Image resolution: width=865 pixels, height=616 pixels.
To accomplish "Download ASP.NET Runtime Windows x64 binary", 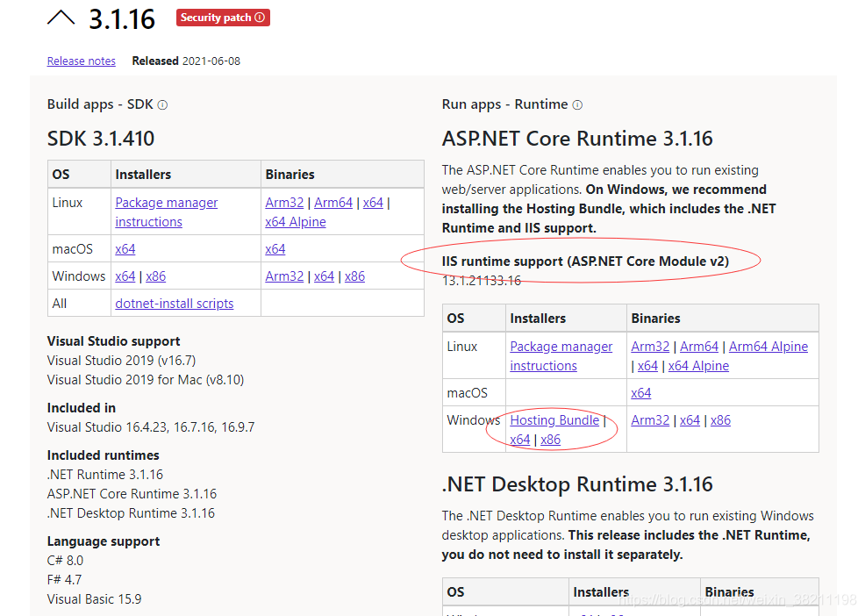I will [690, 420].
